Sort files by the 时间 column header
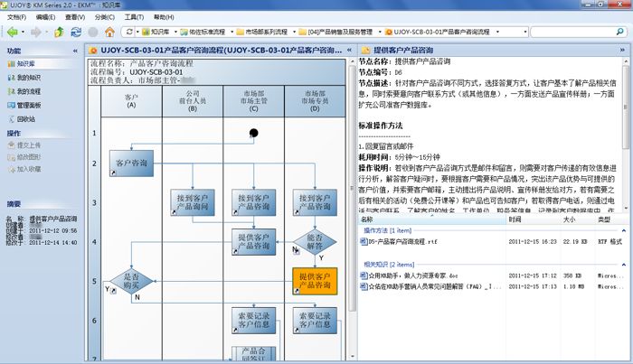This screenshot has height=364, width=633. click(534, 219)
